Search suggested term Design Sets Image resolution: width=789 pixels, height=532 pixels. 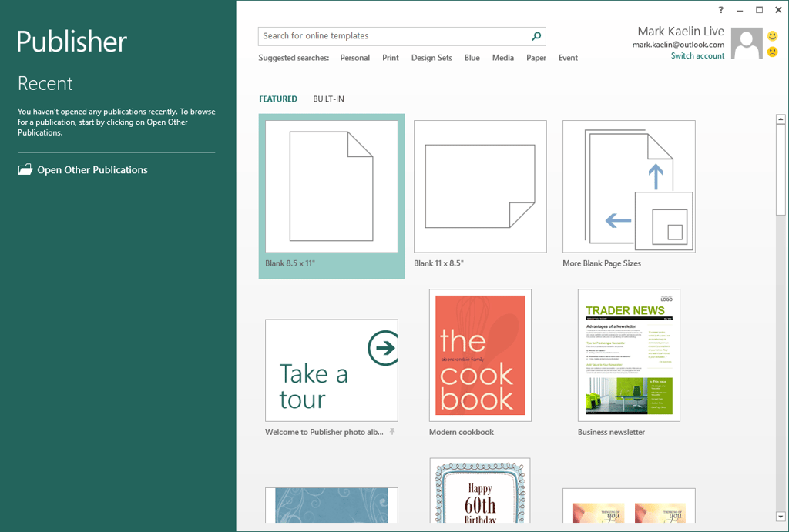(x=431, y=58)
